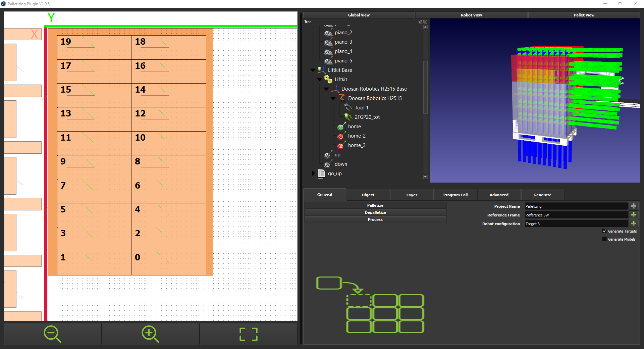This screenshot has width=644, height=349.
Task: Click the Project Name input field
Action: (x=576, y=206)
